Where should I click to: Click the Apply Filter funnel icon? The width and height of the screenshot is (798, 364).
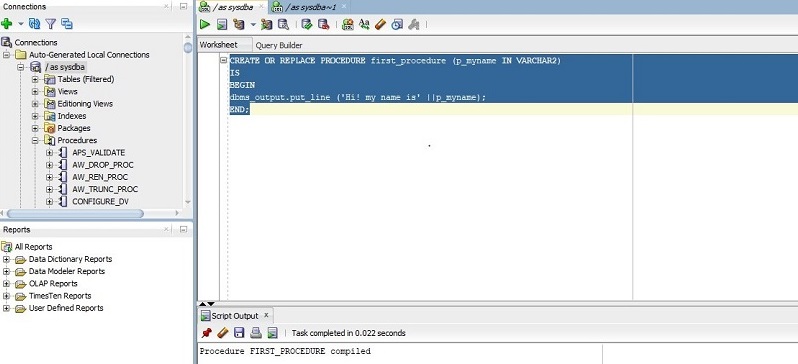point(50,23)
